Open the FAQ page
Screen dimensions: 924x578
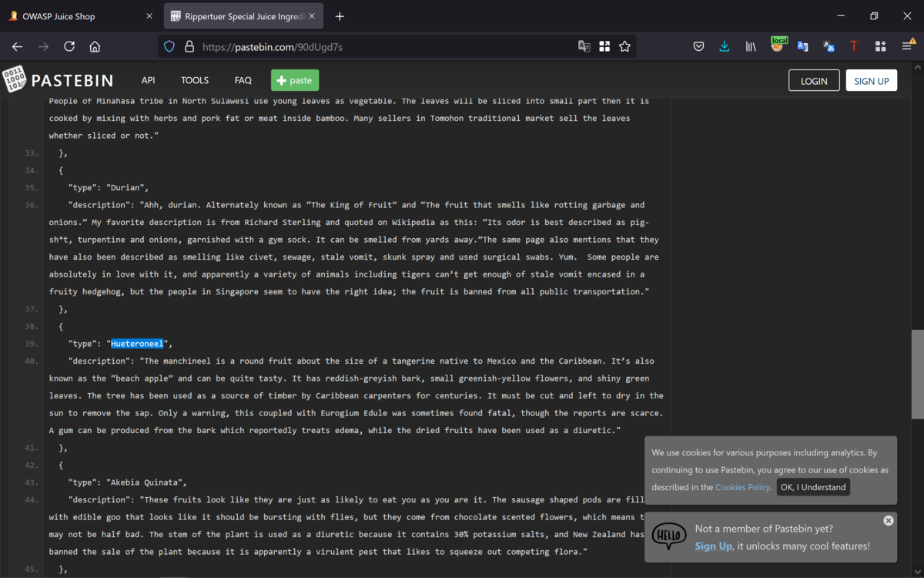(243, 80)
